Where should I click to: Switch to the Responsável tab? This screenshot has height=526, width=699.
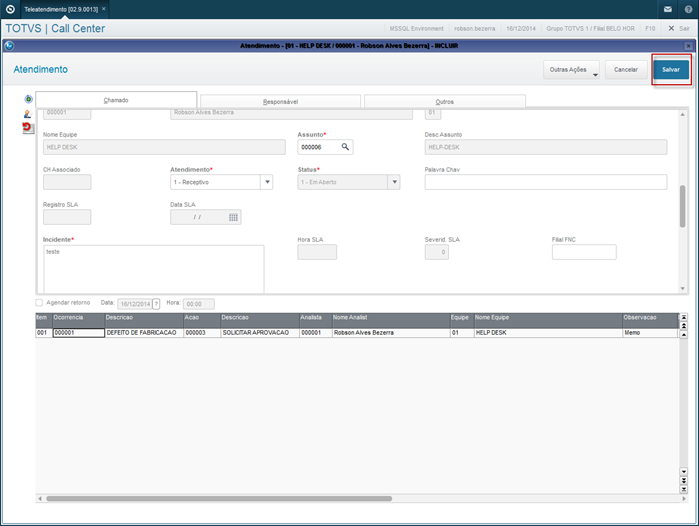280,102
